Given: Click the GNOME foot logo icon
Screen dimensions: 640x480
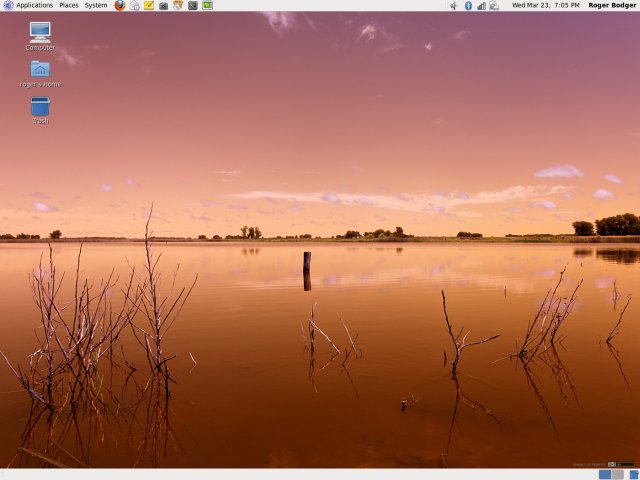Looking at the screenshot, I should (x=8, y=5).
